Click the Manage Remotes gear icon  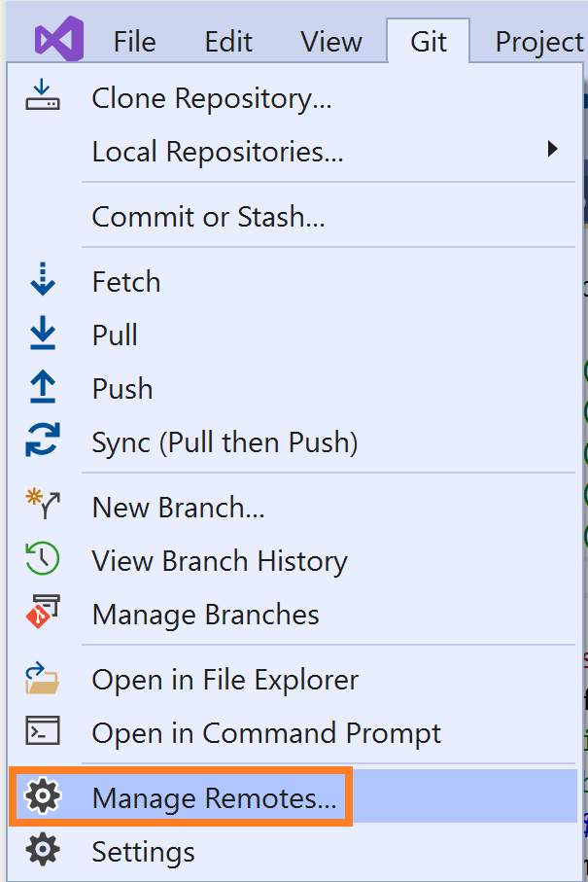(43, 797)
